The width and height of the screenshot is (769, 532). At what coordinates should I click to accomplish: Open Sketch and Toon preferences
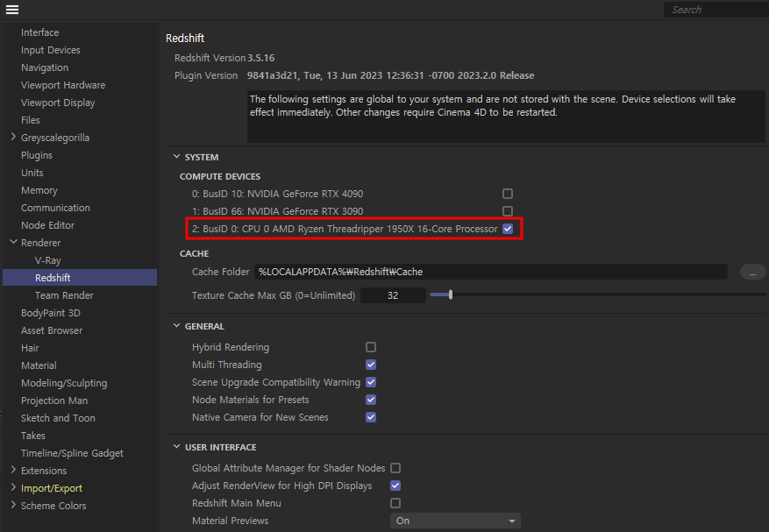pos(58,418)
